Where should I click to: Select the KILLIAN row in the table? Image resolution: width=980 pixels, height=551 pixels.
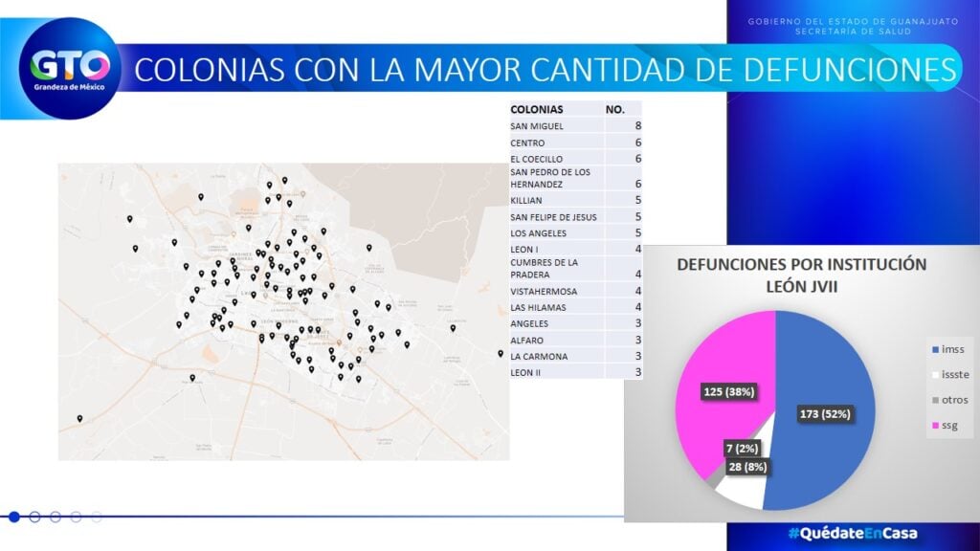pyautogui.click(x=574, y=201)
